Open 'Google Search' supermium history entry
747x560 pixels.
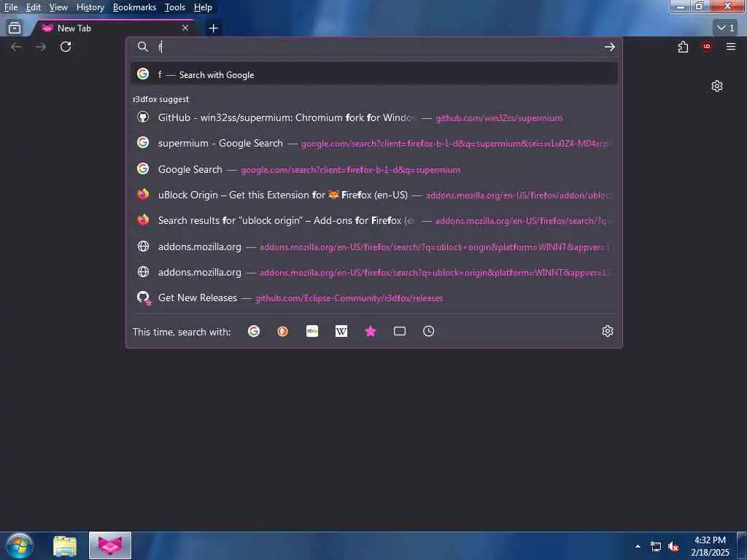click(374, 169)
